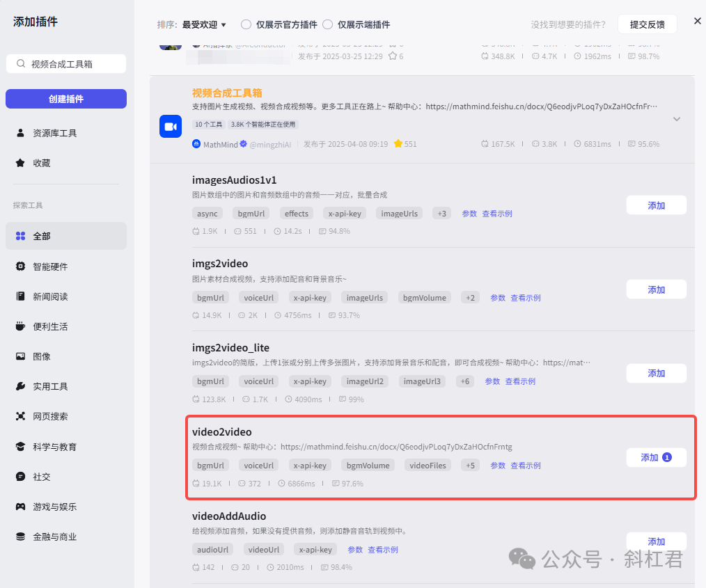The width and height of the screenshot is (706, 588).
Task: Add the video2video tool
Action: coord(656,457)
